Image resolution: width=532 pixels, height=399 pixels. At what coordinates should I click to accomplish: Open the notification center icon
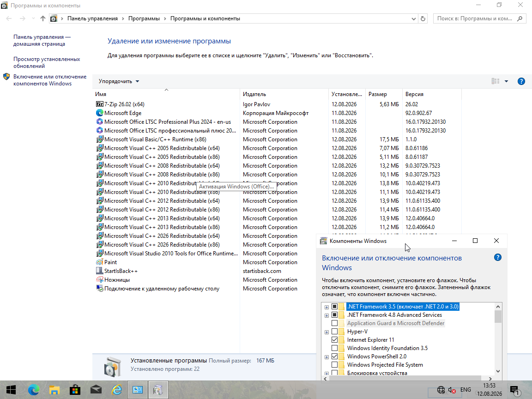tap(515, 390)
